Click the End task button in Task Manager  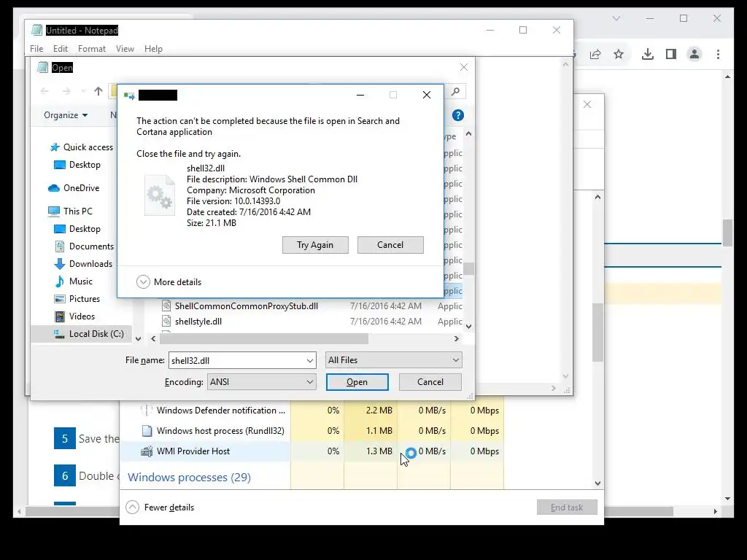567,507
